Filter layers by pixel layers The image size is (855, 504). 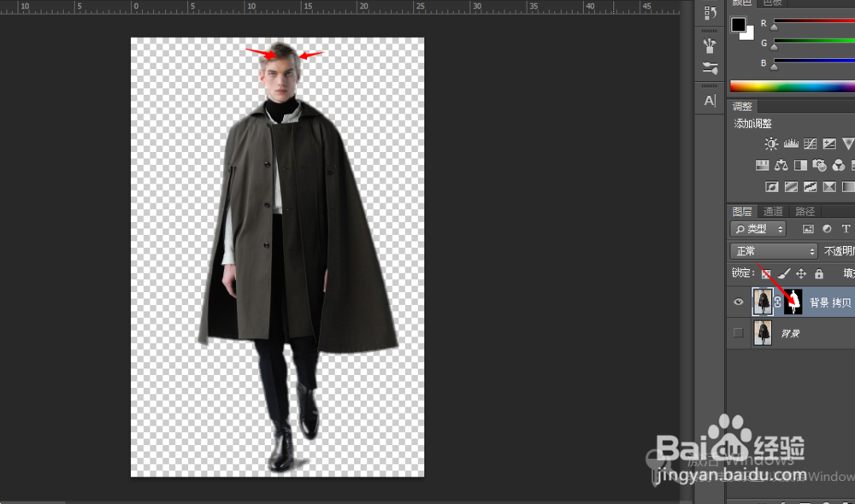(x=808, y=229)
